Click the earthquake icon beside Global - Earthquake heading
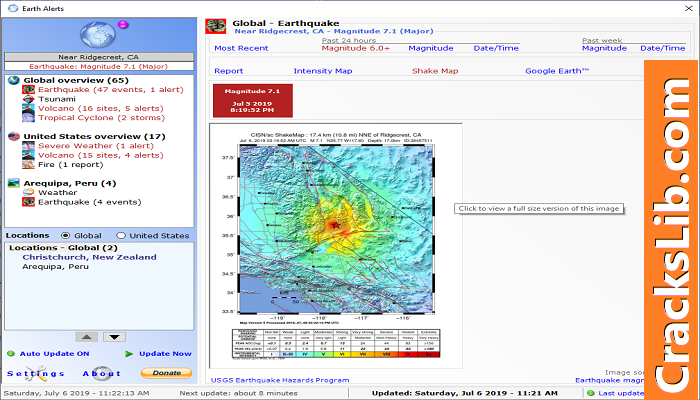 (x=216, y=26)
